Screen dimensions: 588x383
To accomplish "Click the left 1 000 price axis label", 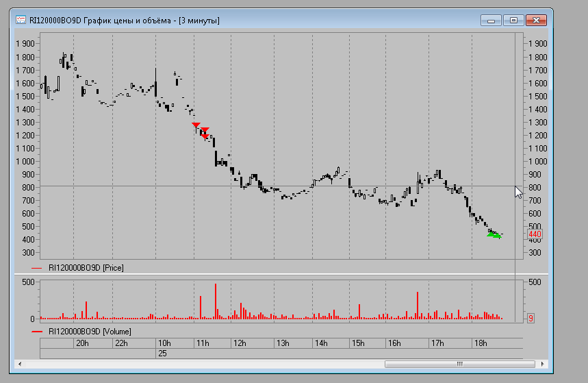I will pos(25,162).
